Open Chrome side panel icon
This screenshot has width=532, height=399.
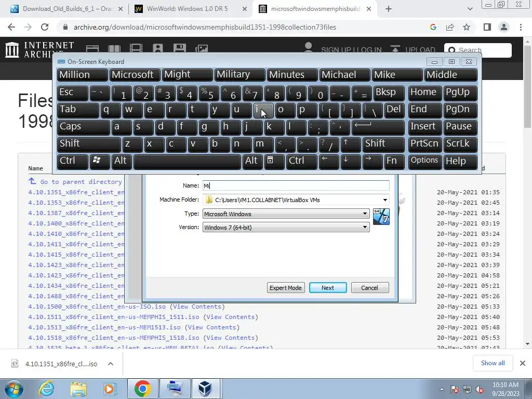coord(487,27)
